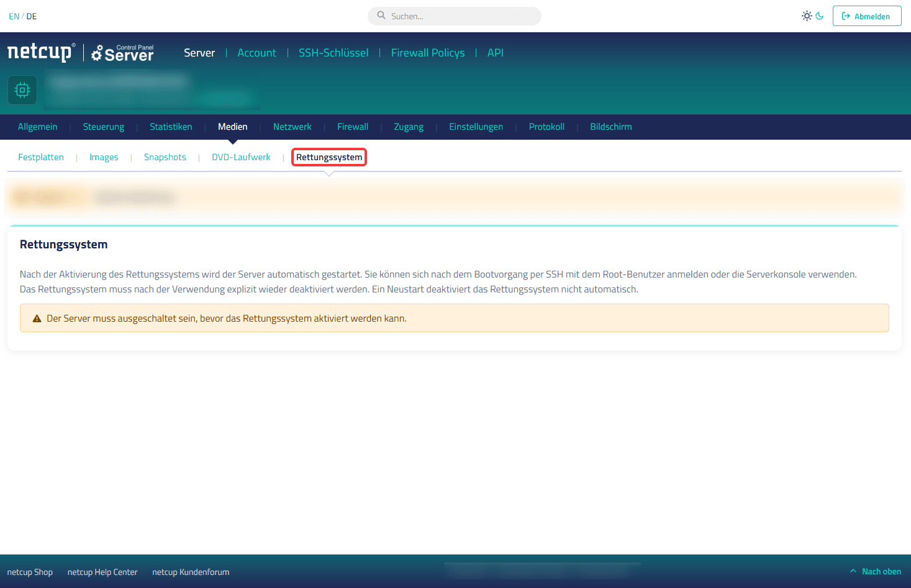Open the Firewall server tab
Viewport: 911px width, 588px height.
(353, 127)
